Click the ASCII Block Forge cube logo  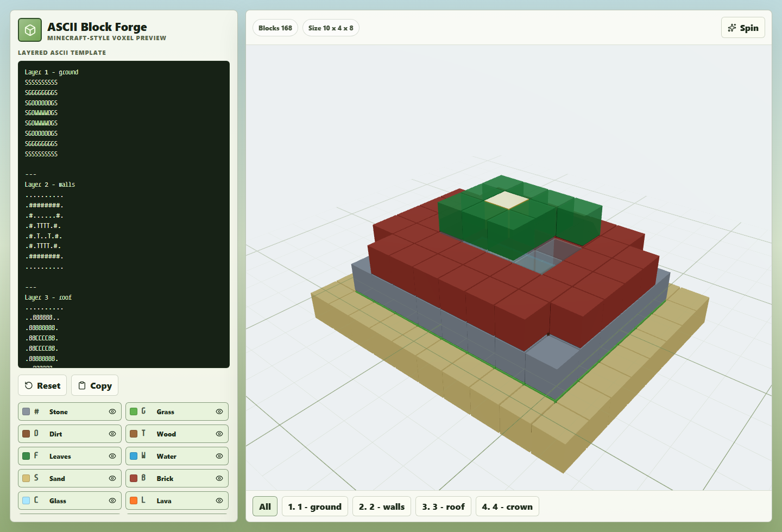30,30
